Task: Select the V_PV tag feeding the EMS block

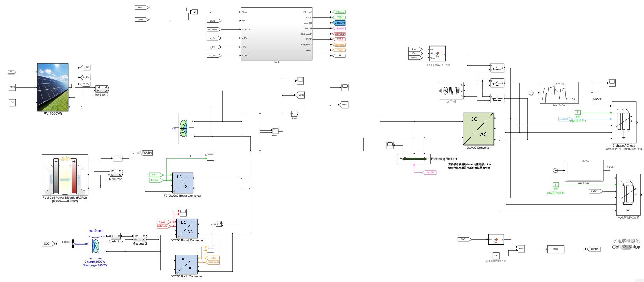Action: pyautogui.click(x=214, y=38)
